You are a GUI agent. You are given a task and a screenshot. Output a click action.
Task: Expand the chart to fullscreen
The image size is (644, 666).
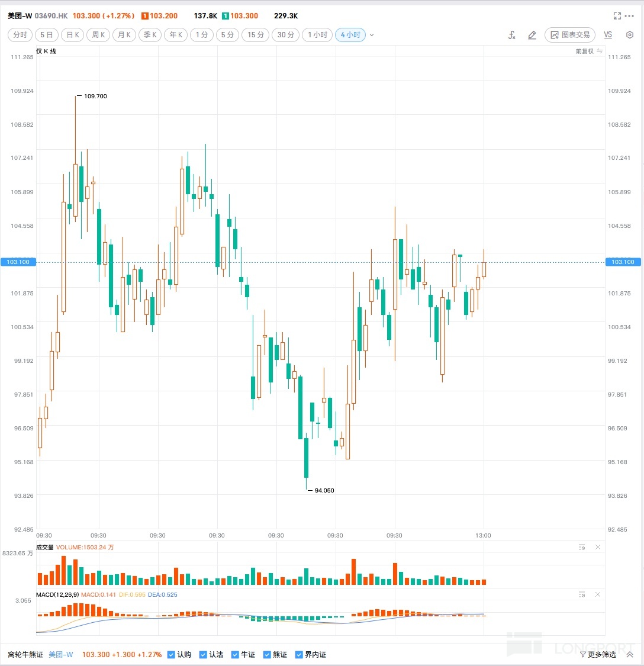(617, 16)
